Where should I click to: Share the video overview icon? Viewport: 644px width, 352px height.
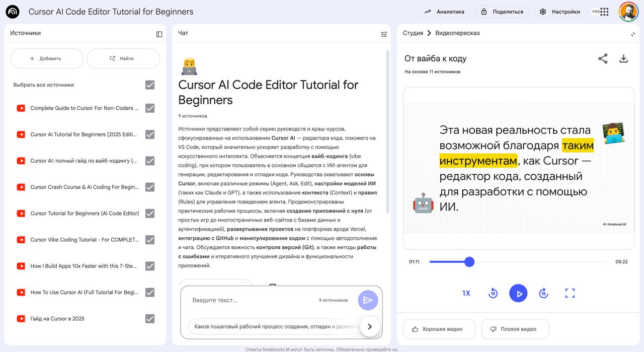pos(603,58)
